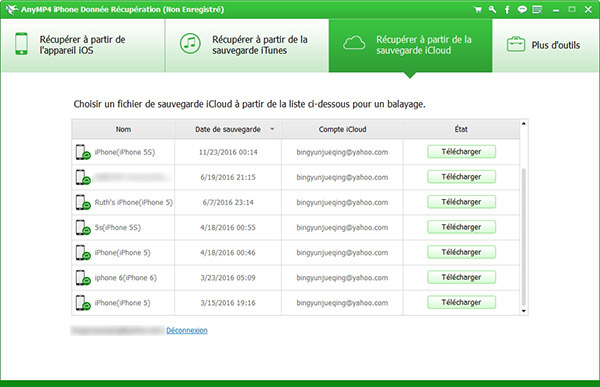Click Télécharger for the 4/18/2016 00:46 backup
This screenshot has width=600, height=387.
(461, 252)
